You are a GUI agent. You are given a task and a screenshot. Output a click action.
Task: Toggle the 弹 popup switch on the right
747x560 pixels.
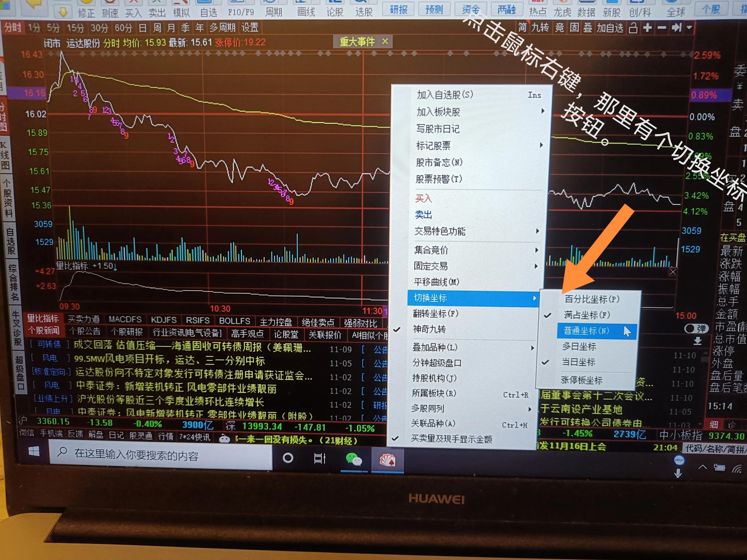[696, 328]
